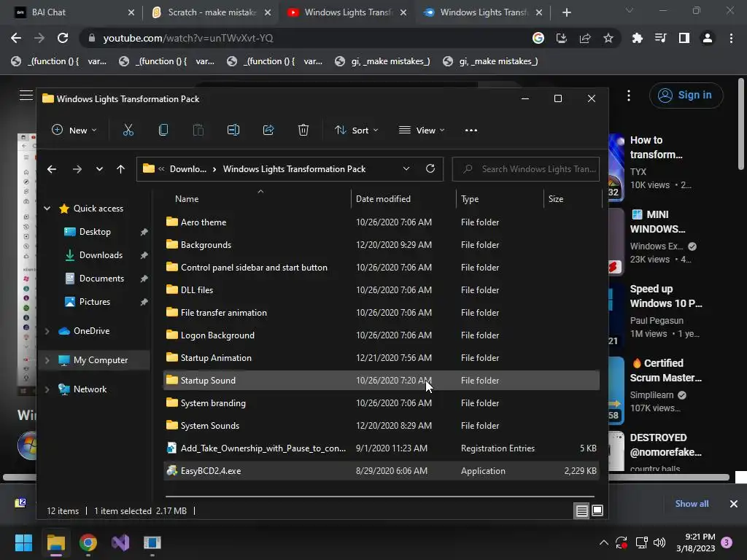Viewport: 747px width, 560px height.
Task: Go up one folder level in Explorer
Action: [120, 169]
